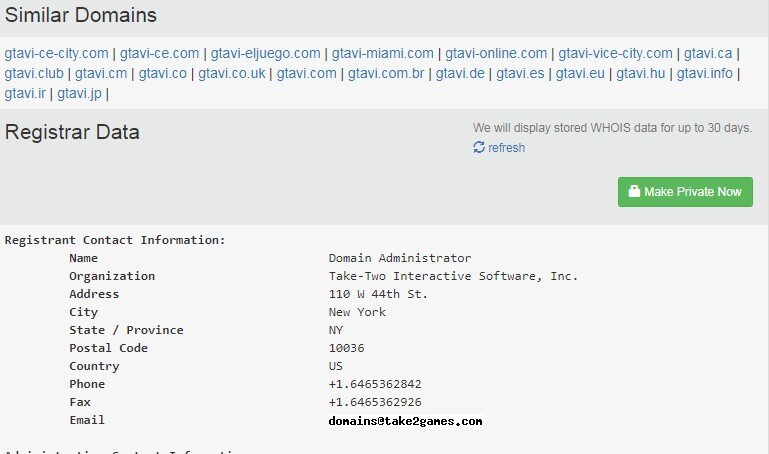Open the gtavi.hu link

click(641, 73)
